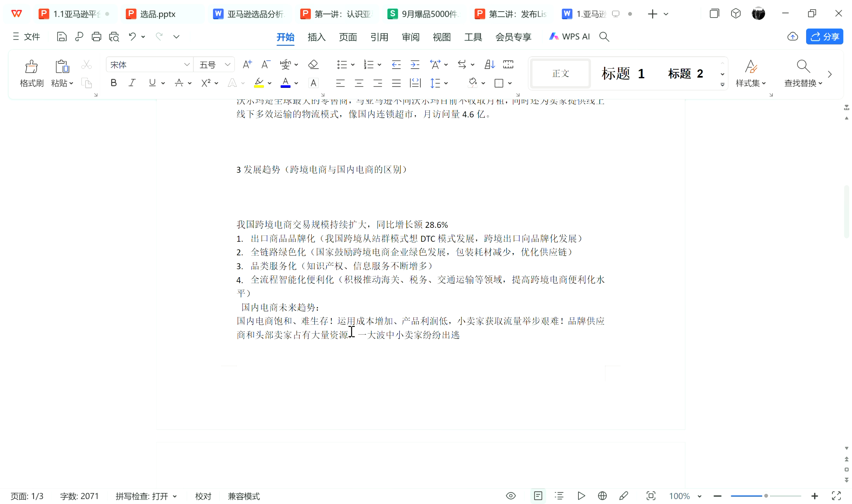This screenshot has height=504, width=852.
Task: Justify the paragraph text
Action: point(396,83)
